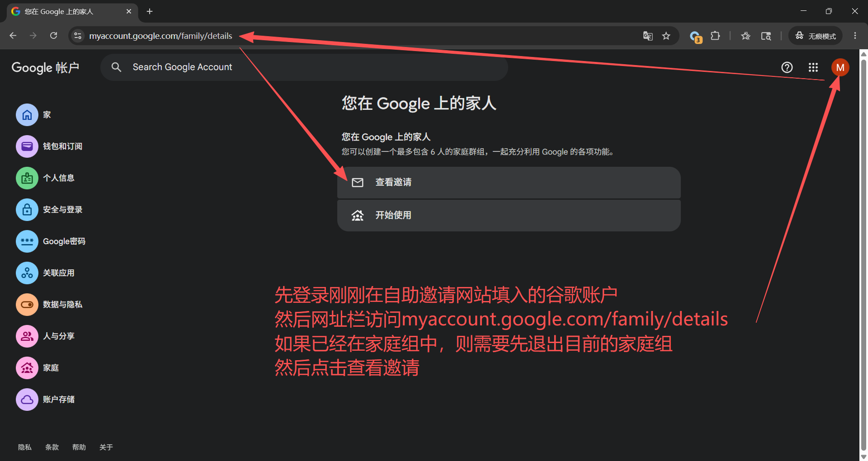Open a new browser tab
Viewport: 868px width, 461px height.
pos(150,11)
